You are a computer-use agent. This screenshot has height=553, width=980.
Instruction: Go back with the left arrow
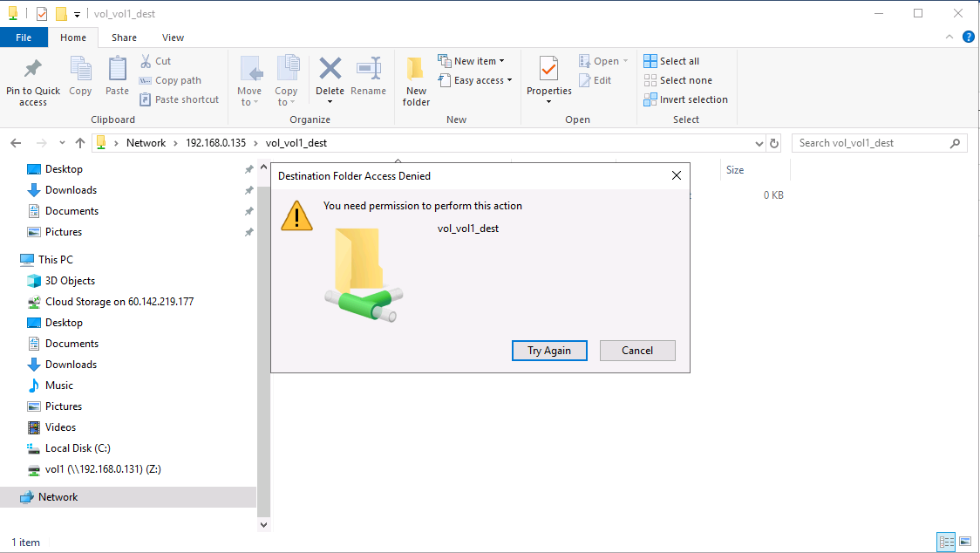coord(17,143)
